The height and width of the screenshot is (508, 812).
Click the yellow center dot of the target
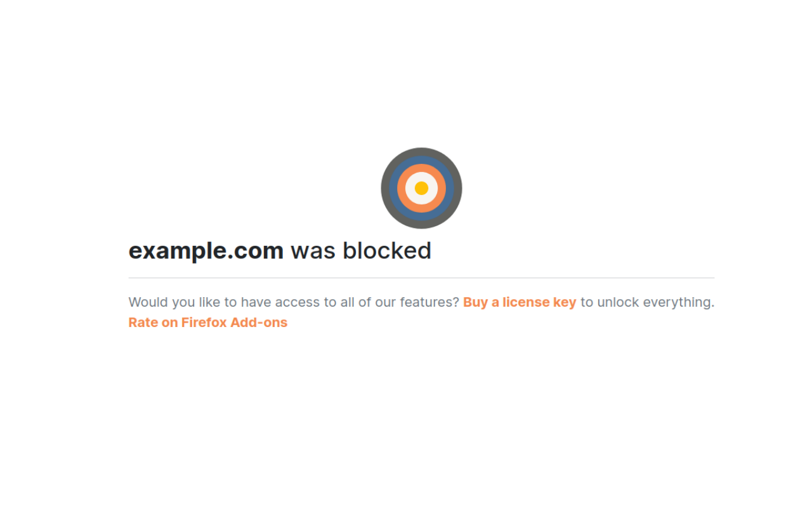click(x=421, y=188)
